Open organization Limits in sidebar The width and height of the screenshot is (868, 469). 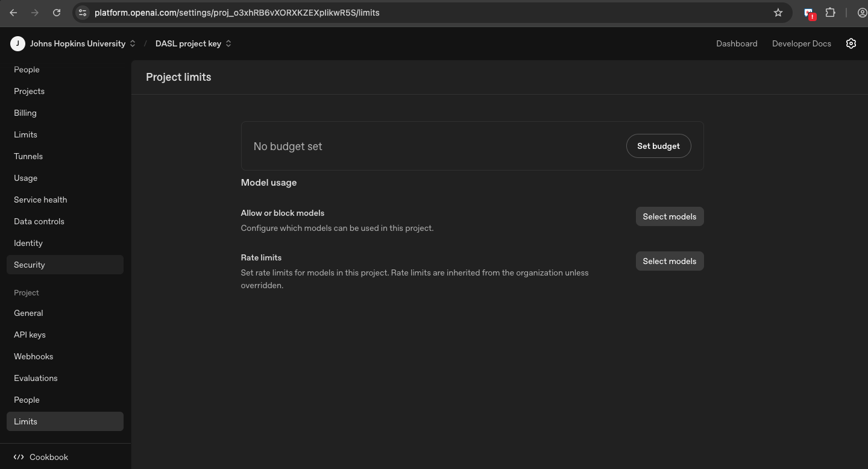[x=65, y=134]
